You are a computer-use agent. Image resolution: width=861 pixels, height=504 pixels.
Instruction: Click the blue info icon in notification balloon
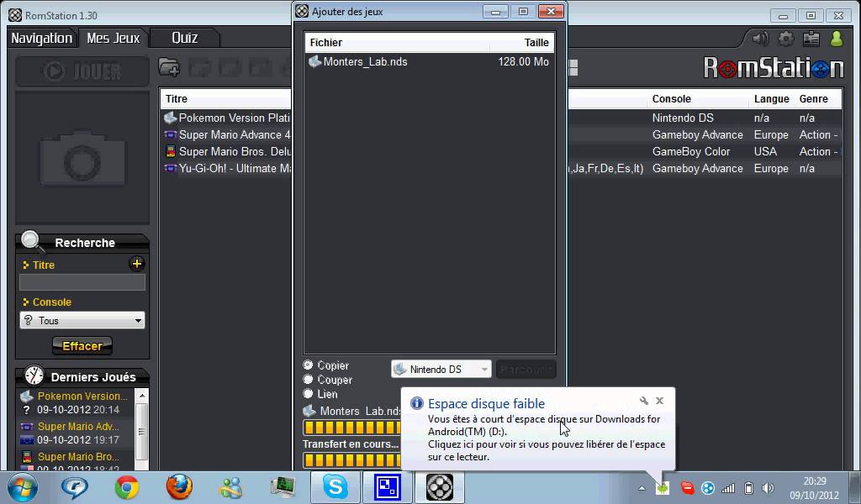pyautogui.click(x=417, y=403)
